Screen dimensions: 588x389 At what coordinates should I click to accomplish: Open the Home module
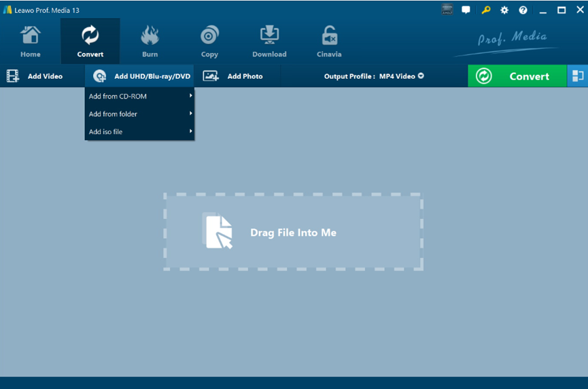pyautogui.click(x=30, y=41)
